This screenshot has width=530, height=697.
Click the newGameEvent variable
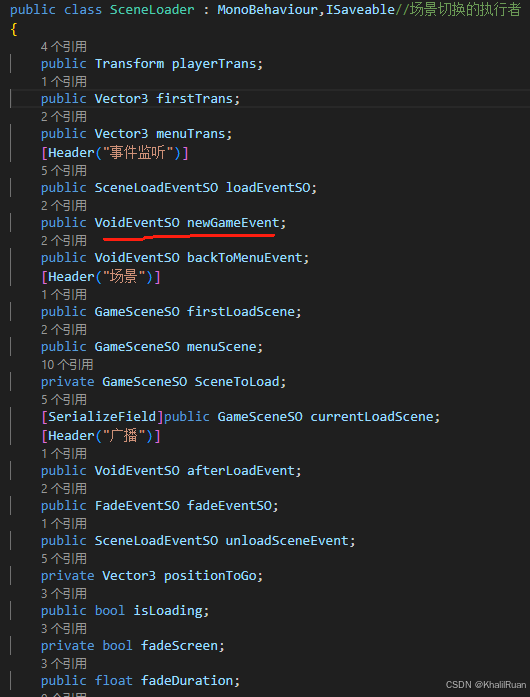point(233,223)
